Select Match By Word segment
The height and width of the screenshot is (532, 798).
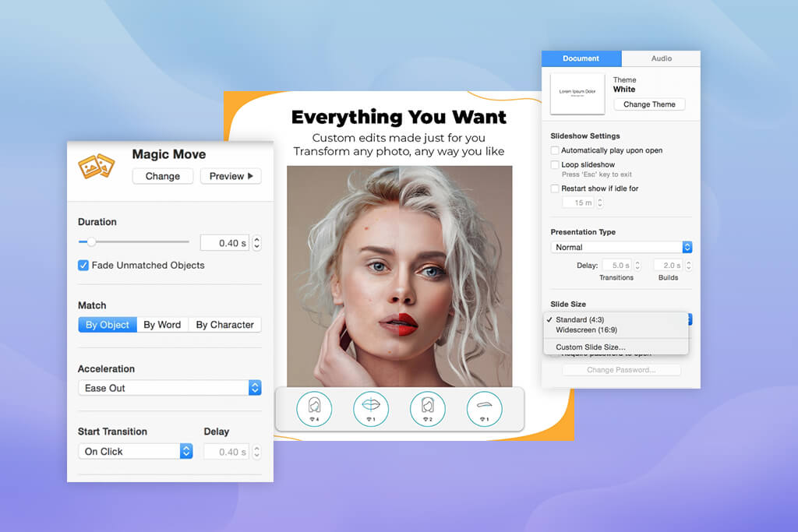click(x=162, y=325)
